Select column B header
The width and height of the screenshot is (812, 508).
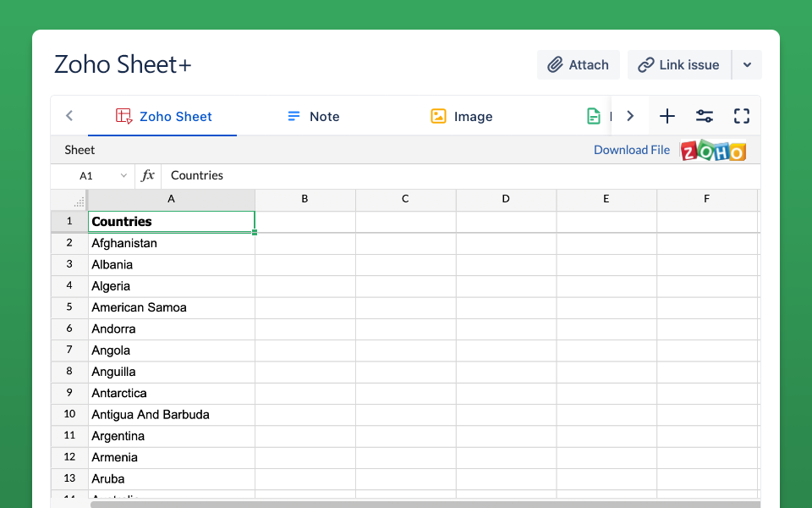[x=304, y=200]
